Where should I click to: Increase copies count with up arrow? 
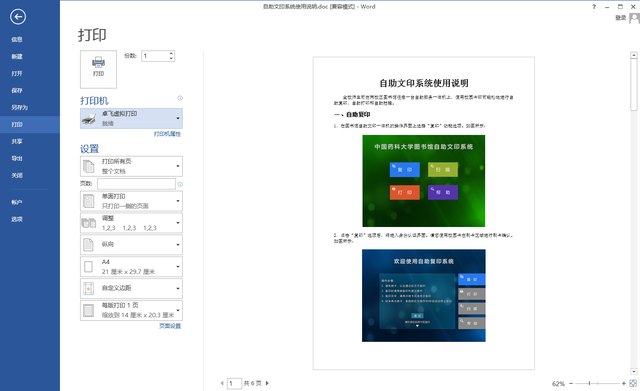tap(171, 53)
